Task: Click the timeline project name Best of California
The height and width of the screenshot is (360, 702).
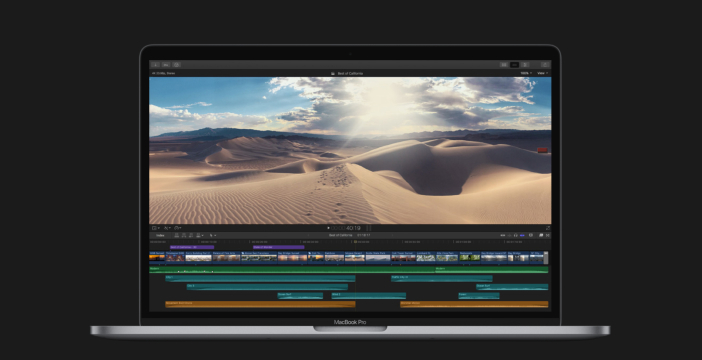Action: (x=340, y=235)
